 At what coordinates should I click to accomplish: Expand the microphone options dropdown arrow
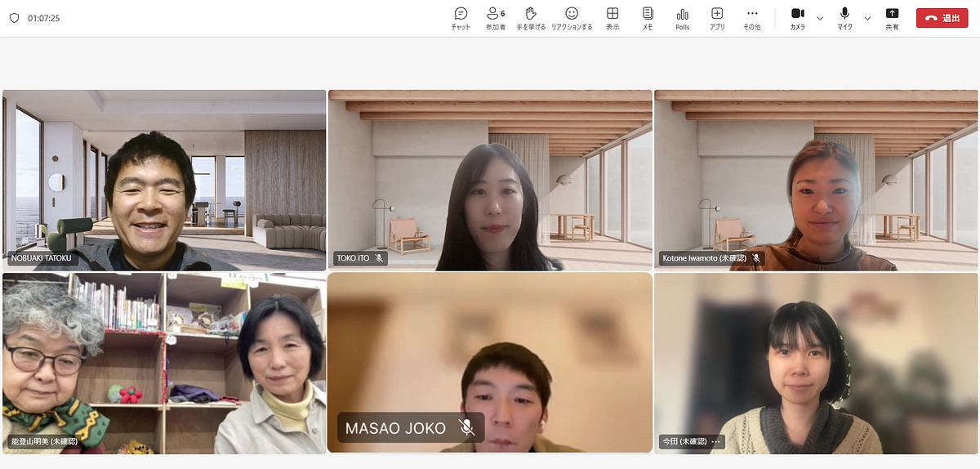[x=867, y=18]
